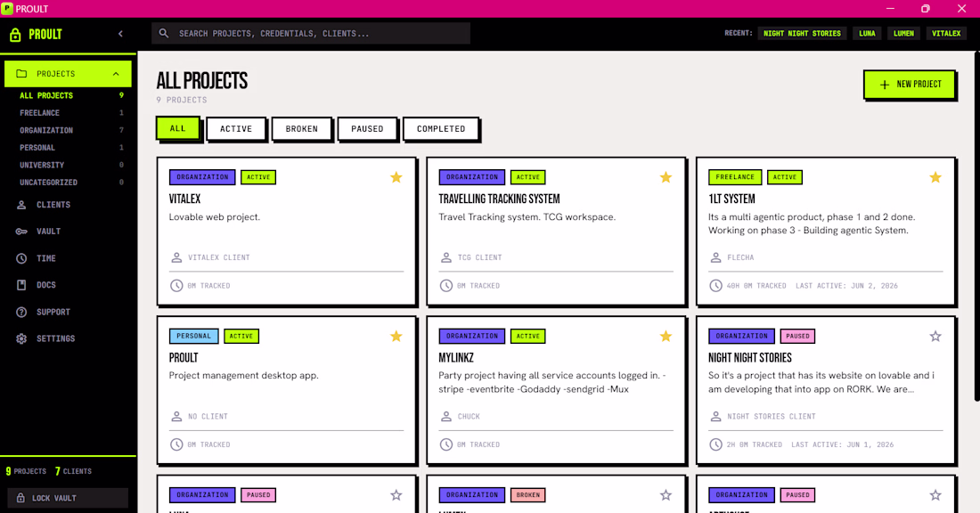
Task: Open recent Lumen chip
Action: (903, 34)
